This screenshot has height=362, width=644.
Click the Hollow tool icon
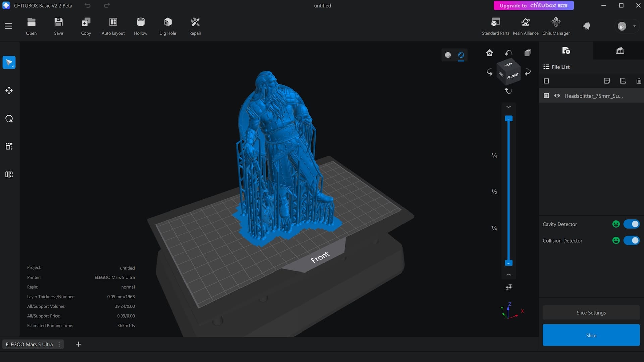click(140, 22)
